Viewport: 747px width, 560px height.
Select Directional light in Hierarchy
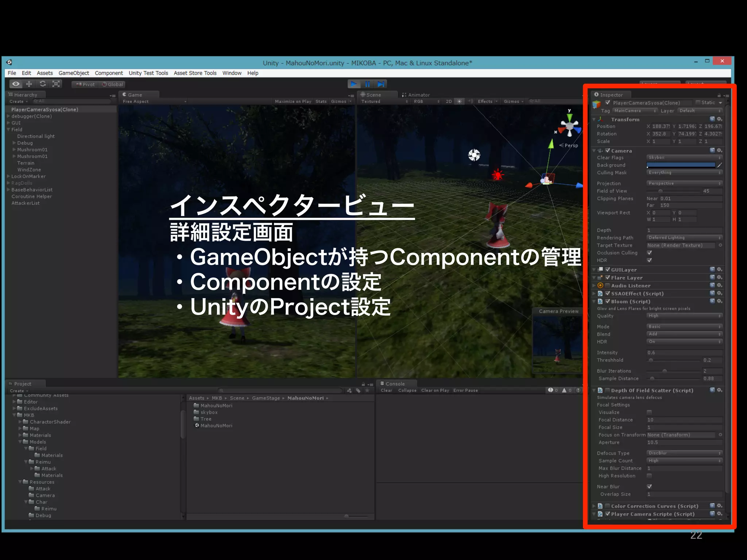pyautogui.click(x=36, y=136)
